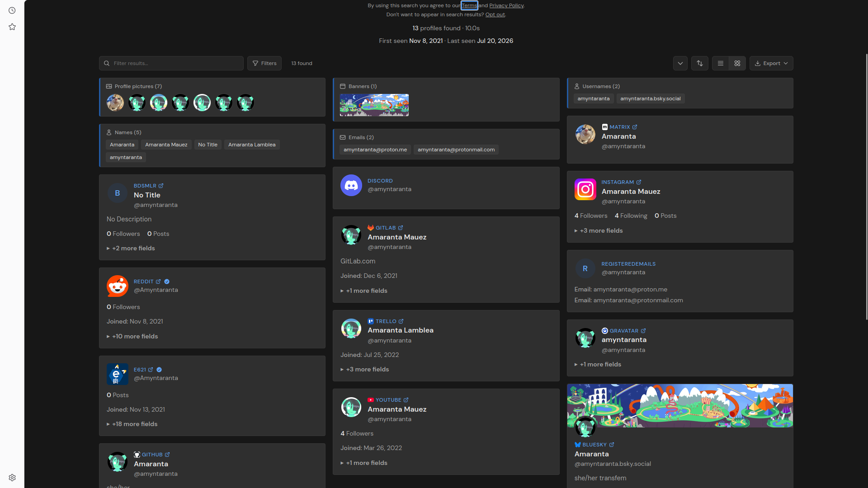Open Instagram profile external link icon
The width and height of the screenshot is (868, 488).
[639, 182]
